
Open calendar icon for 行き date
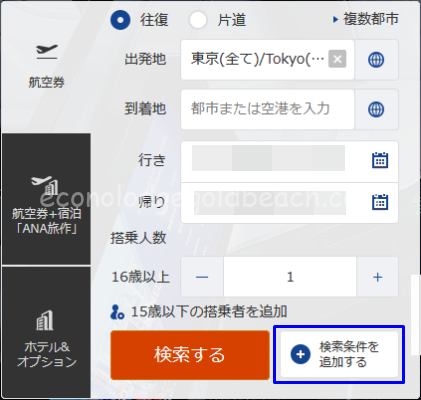point(380,160)
